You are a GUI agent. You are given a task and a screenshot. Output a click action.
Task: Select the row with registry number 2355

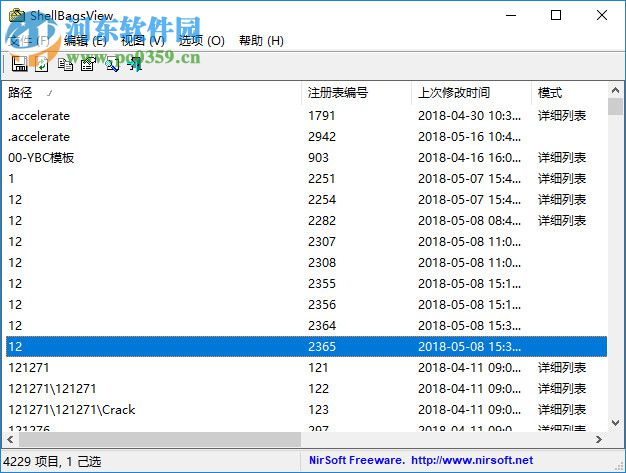click(307, 284)
